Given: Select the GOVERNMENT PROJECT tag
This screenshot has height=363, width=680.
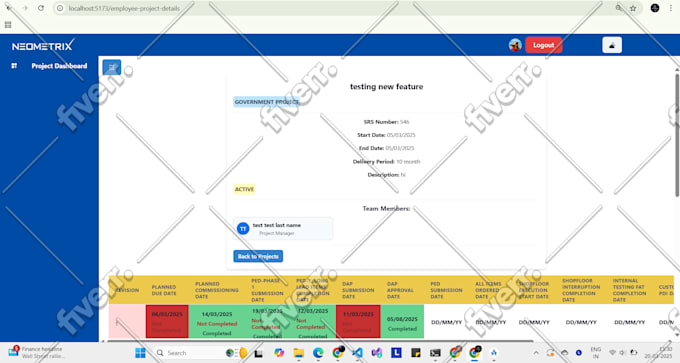Looking at the screenshot, I should click(266, 102).
